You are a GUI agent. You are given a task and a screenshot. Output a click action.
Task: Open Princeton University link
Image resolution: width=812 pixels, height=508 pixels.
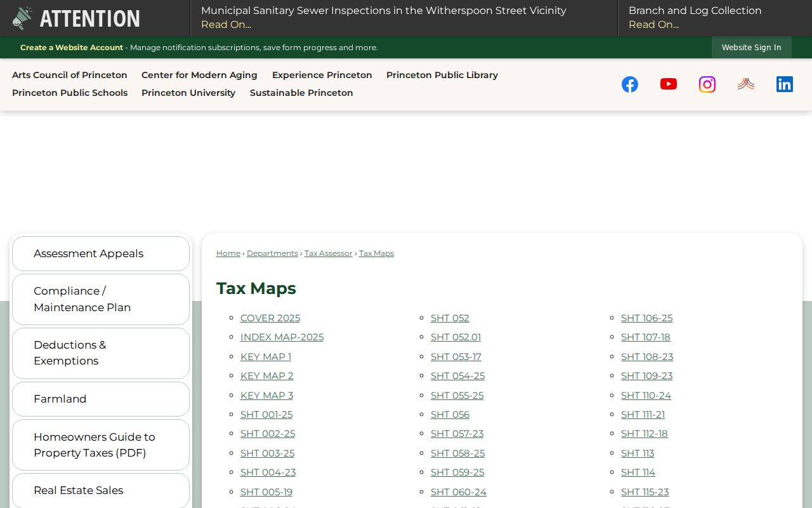(x=188, y=93)
